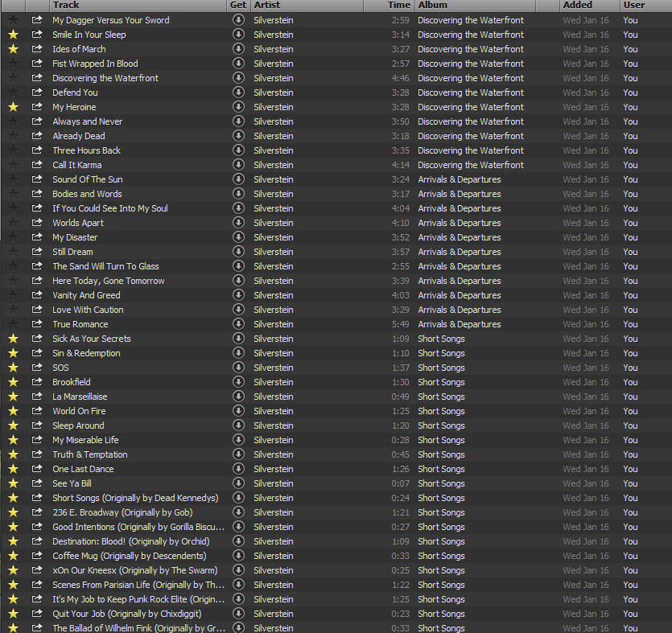Screen dimensions: 672x633
Task: Sort by the Album column header
Action: pos(476,5)
